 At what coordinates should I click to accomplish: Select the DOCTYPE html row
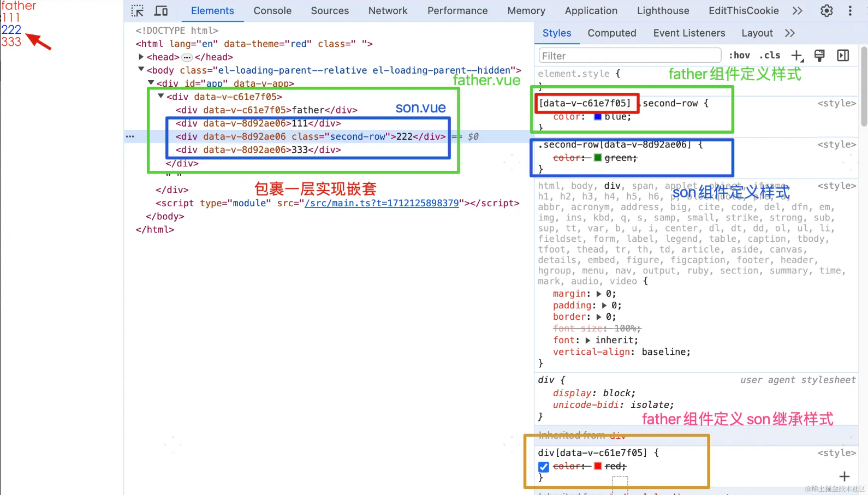177,31
